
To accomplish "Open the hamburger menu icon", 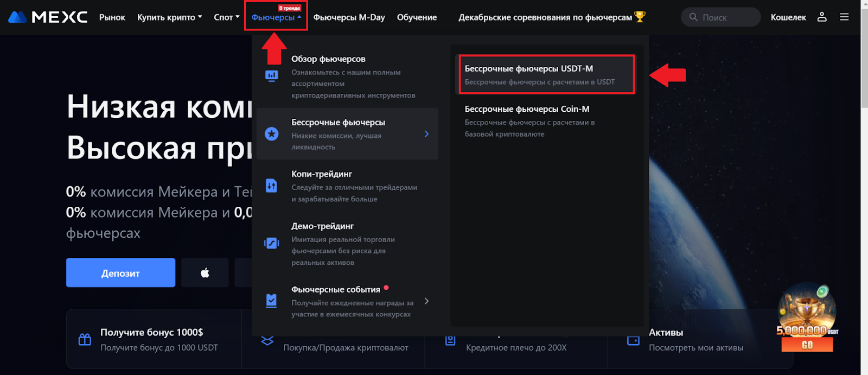I will pyautogui.click(x=844, y=17).
